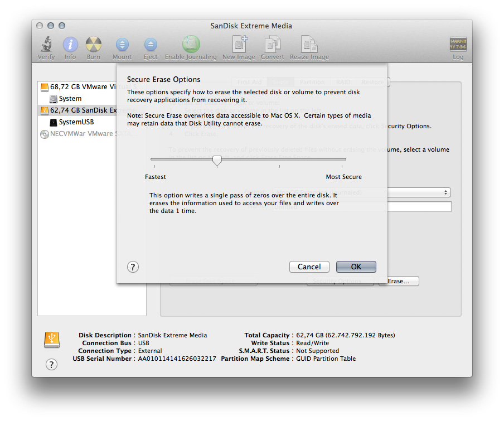Screen dimensions: 504x421
Task: Click the Erase... button behind the dialog
Action: (x=399, y=281)
